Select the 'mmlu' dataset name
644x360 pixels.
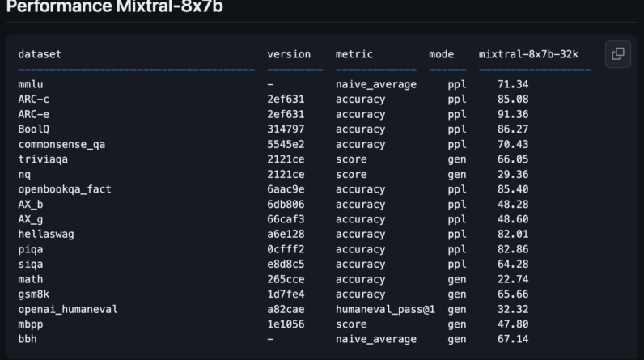(x=31, y=84)
